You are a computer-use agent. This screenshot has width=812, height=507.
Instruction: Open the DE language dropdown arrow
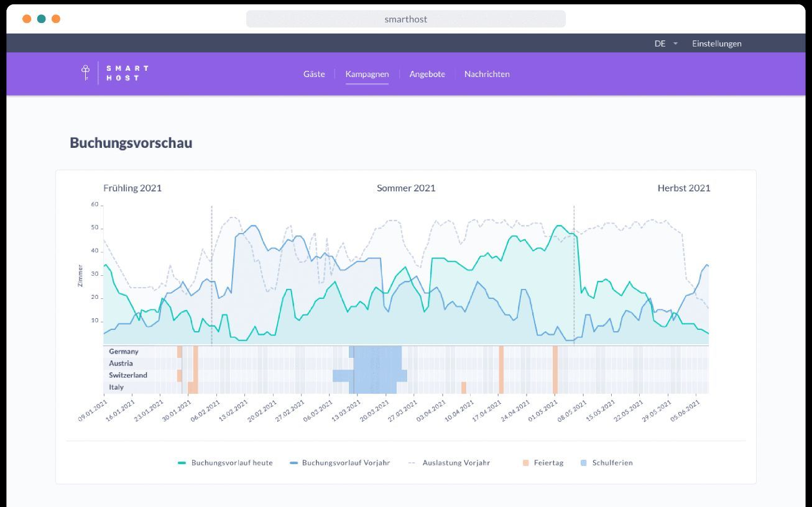click(x=675, y=43)
